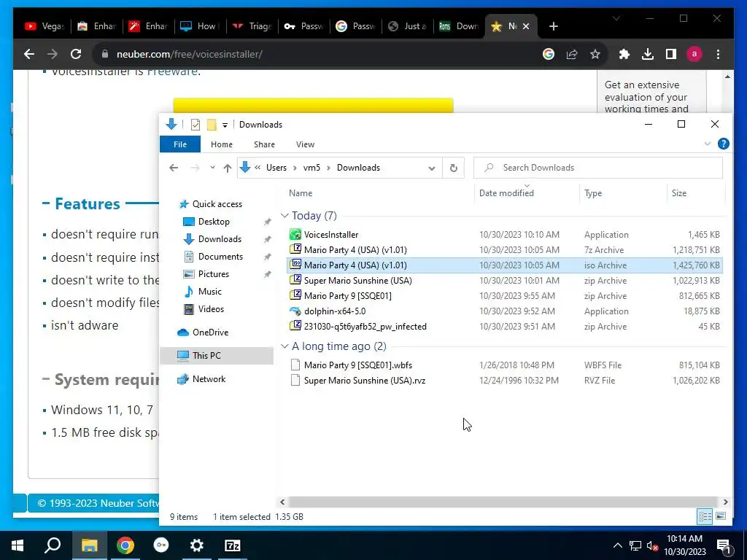Select Network in navigation pane
747x560 pixels.
click(x=209, y=379)
